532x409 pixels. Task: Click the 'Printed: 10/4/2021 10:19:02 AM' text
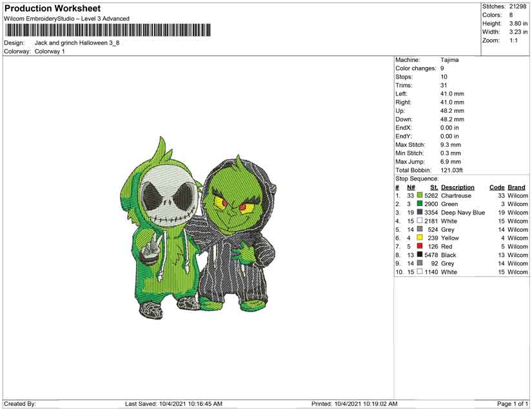(355, 404)
